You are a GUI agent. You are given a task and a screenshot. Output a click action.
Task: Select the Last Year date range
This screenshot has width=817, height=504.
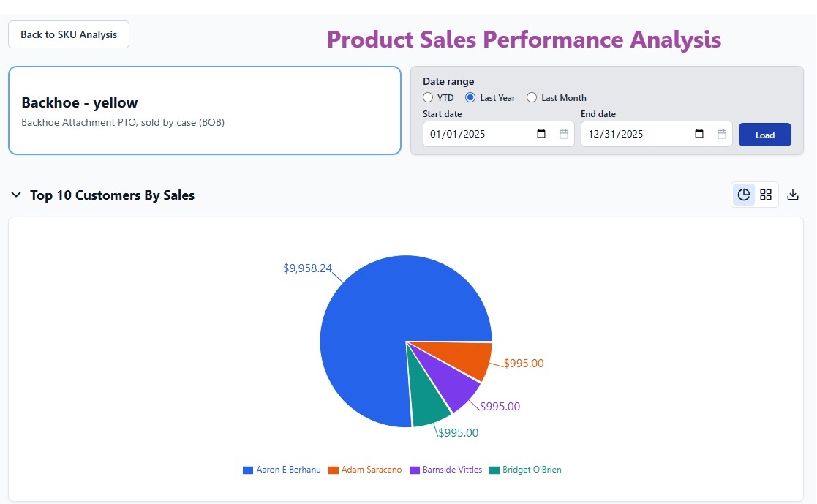(x=470, y=97)
